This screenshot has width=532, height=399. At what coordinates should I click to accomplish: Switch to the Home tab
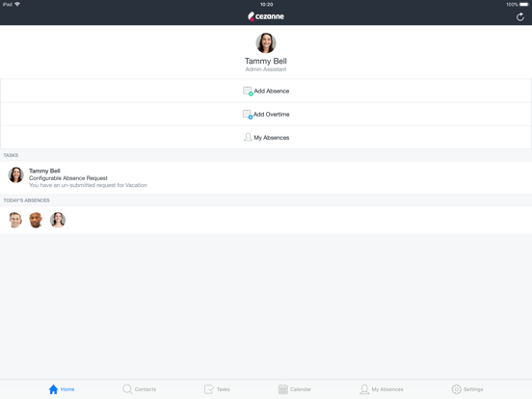pos(62,389)
